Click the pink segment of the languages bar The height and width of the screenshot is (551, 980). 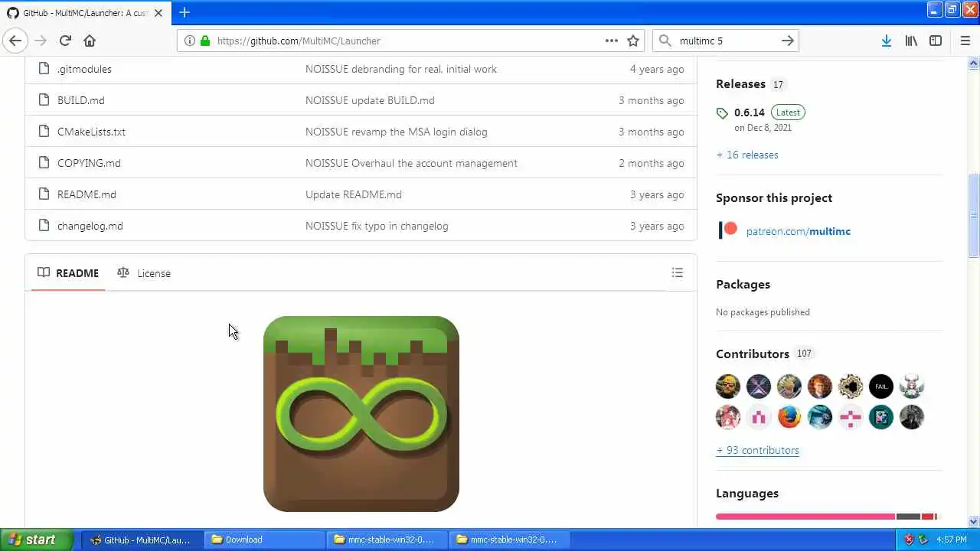tap(805, 517)
